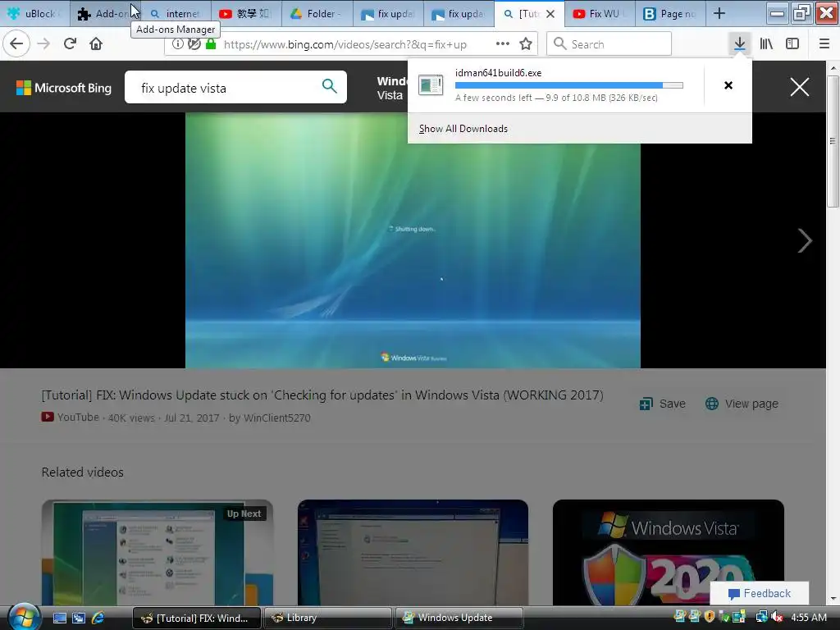Toggle the sidebar view icon
Screen dimensions: 840x630
(x=792, y=44)
